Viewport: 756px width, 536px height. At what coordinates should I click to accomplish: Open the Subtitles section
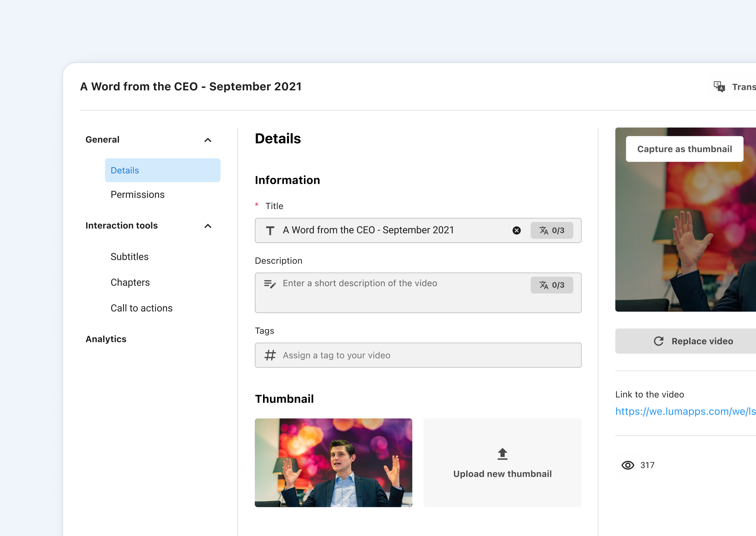click(129, 256)
